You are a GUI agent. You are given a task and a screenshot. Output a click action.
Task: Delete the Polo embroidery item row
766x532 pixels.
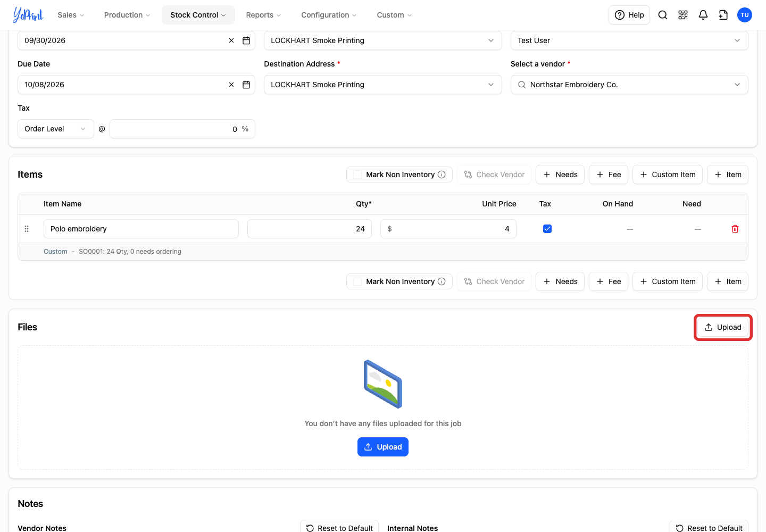735,229
